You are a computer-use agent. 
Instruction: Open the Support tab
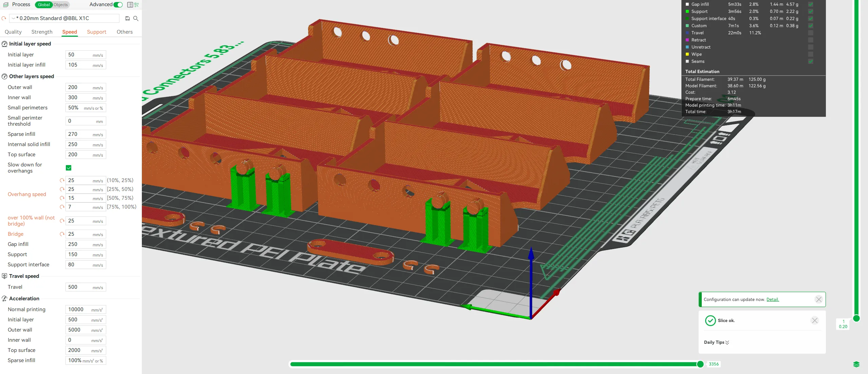[x=96, y=32]
